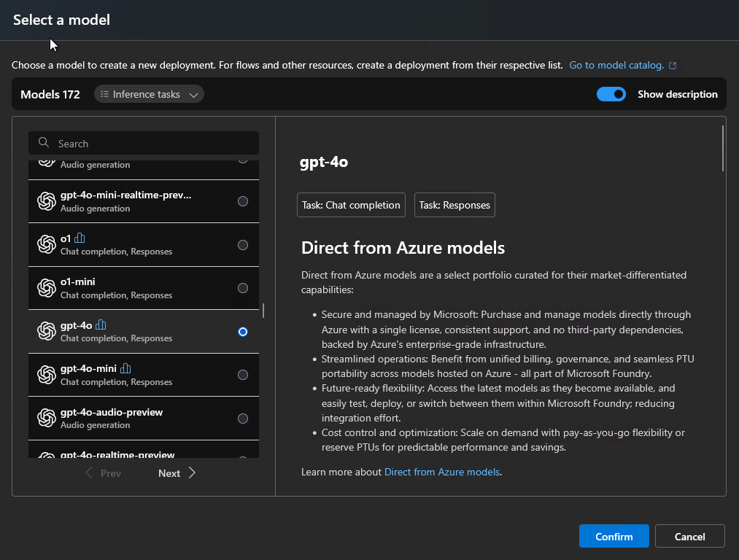739x560 pixels.
Task: Select gpt-4o-audio-preview model name
Action: (x=111, y=412)
